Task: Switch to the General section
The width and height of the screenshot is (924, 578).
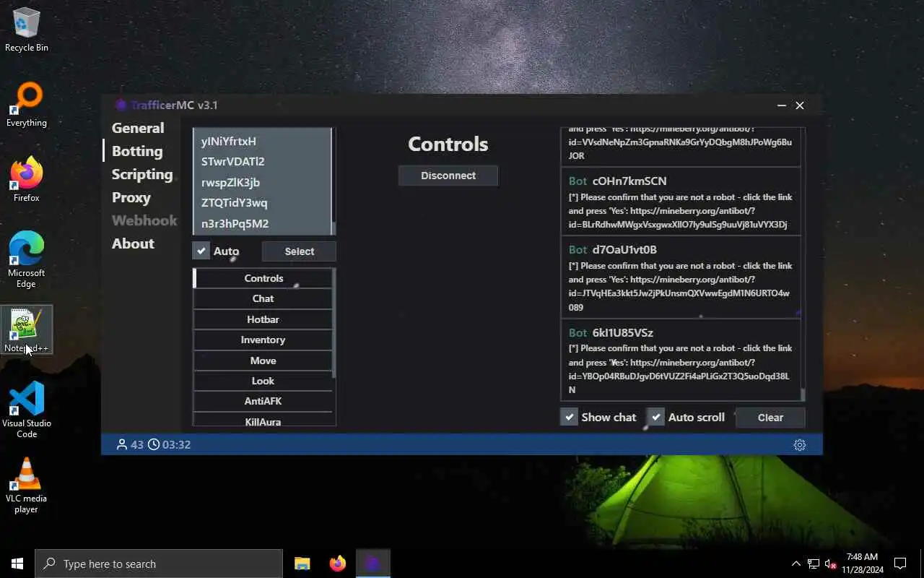Action: 138,128
